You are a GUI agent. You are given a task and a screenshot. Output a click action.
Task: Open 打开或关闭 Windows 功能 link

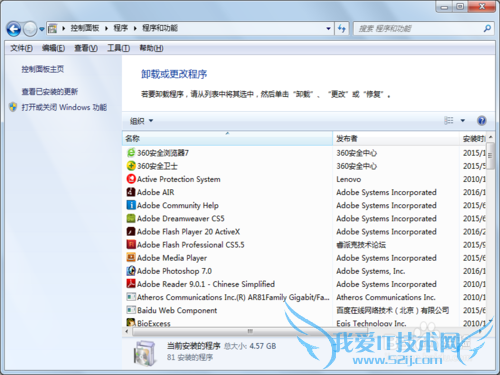coord(64,107)
